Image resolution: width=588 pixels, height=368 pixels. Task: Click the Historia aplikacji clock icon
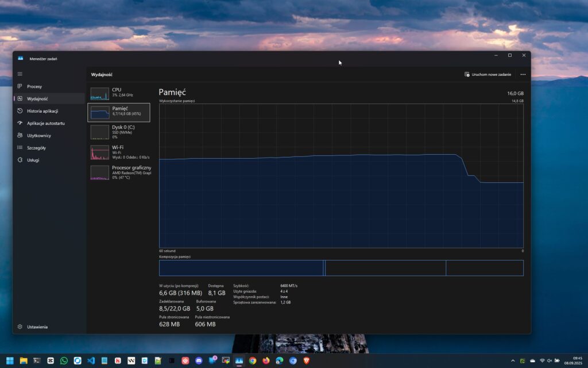20,111
